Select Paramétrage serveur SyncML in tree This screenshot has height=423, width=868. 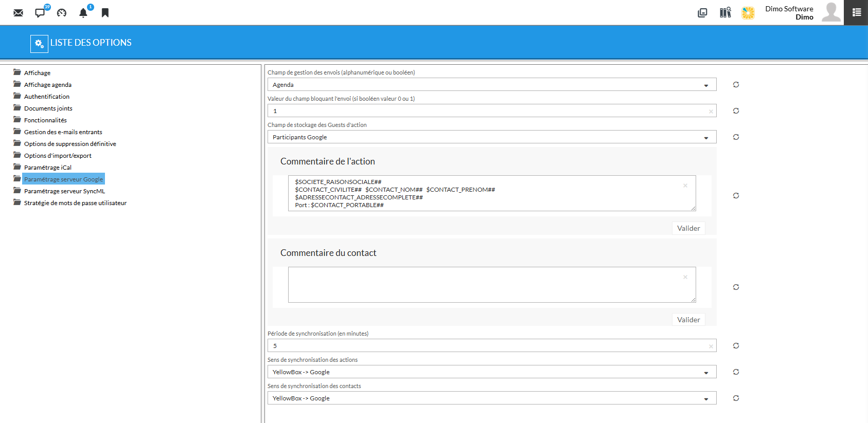[64, 191]
